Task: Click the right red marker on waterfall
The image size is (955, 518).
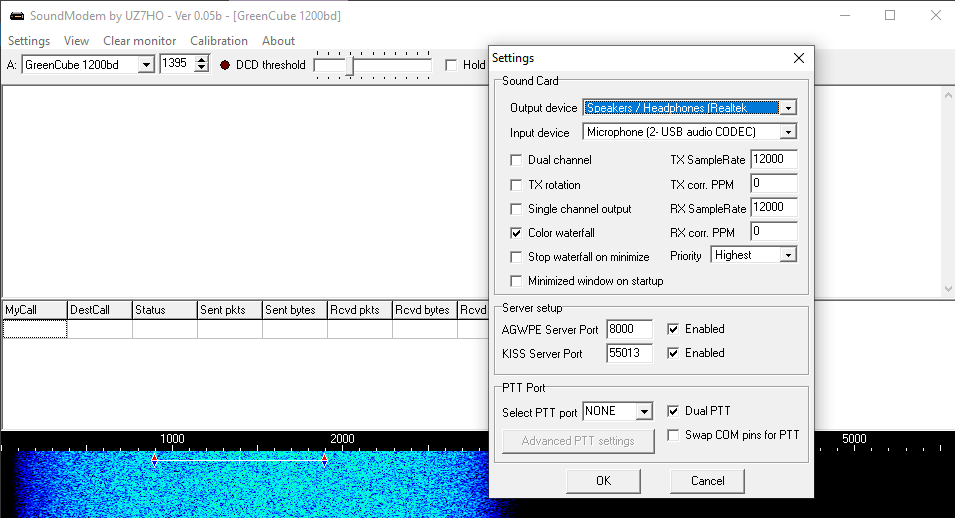Action: pos(325,460)
